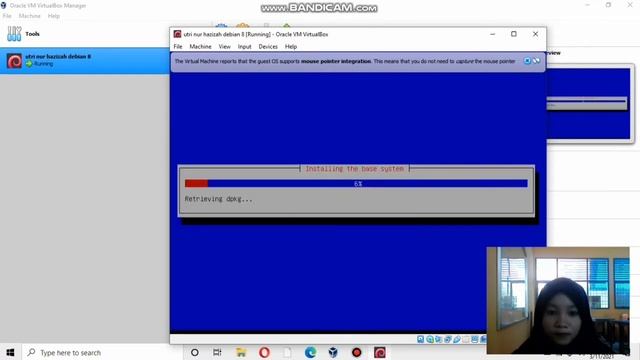Image resolution: width=640 pixels, height=360 pixels.
Task: Open Machine menu in VirtualBox Manager
Action: click(x=29, y=16)
